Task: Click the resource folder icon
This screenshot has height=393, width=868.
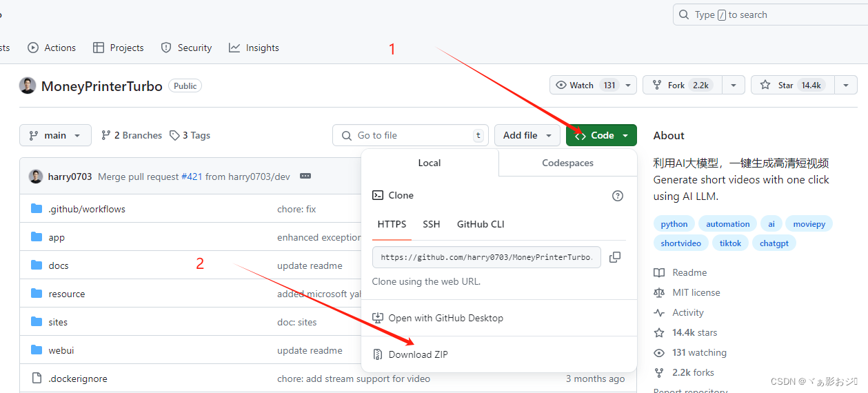Action: pyautogui.click(x=37, y=294)
